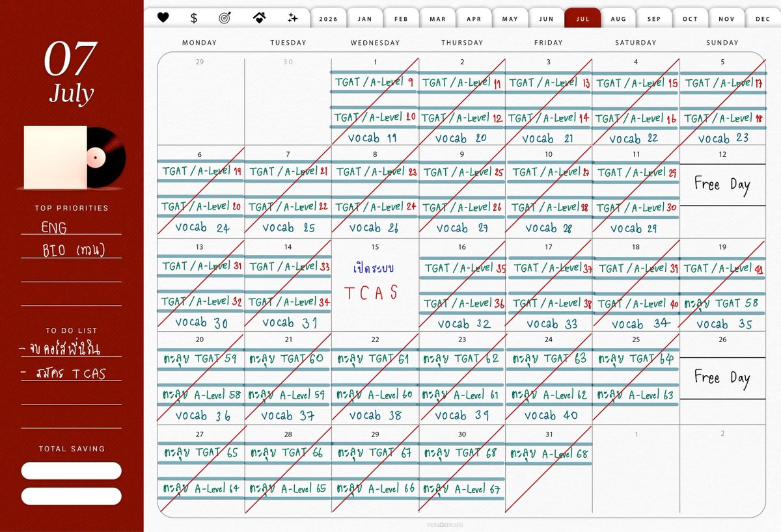This screenshot has width=781, height=532.
Task: Click the 'vocab 24' entry on July 6
Action: click(202, 228)
